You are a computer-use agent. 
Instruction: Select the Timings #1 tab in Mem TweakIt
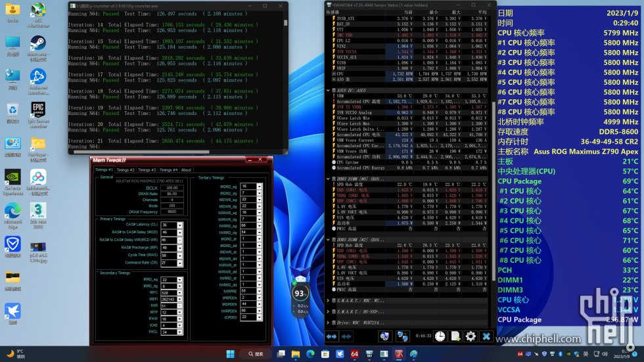[x=104, y=170]
